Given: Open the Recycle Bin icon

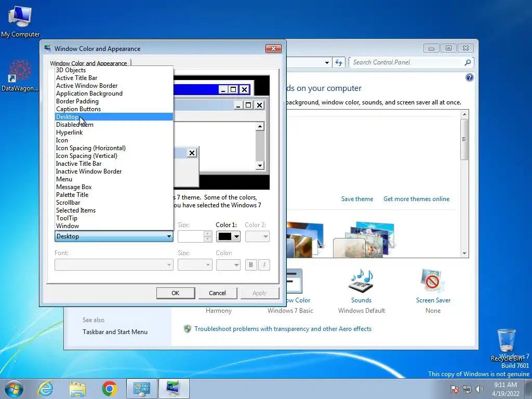Looking at the screenshot, I should 506,344.
